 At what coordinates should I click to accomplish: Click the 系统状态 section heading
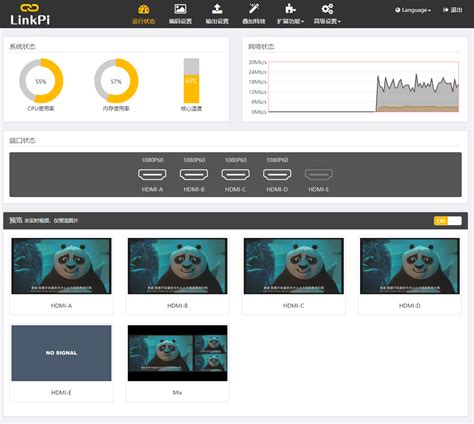click(x=22, y=46)
